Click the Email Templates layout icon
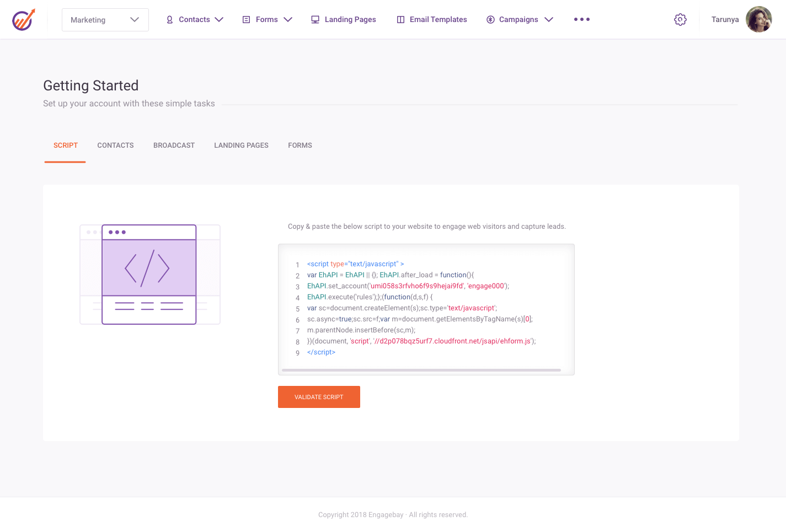The height and width of the screenshot is (532, 786). point(401,20)
